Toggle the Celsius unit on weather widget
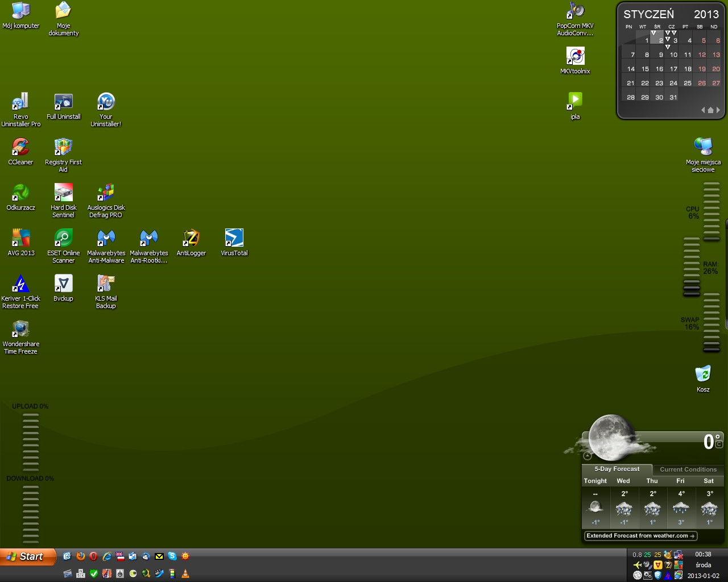The width and height of the screenshot is (728, 582). coord(719,443)
